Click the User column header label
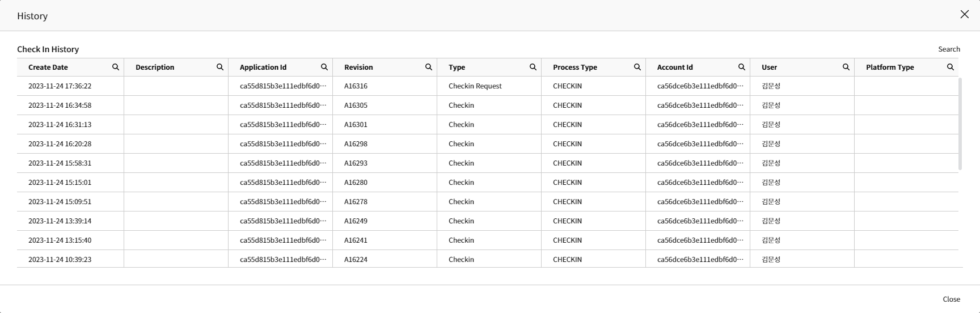Viewport: 980px width, 313px height. (769, 67)
